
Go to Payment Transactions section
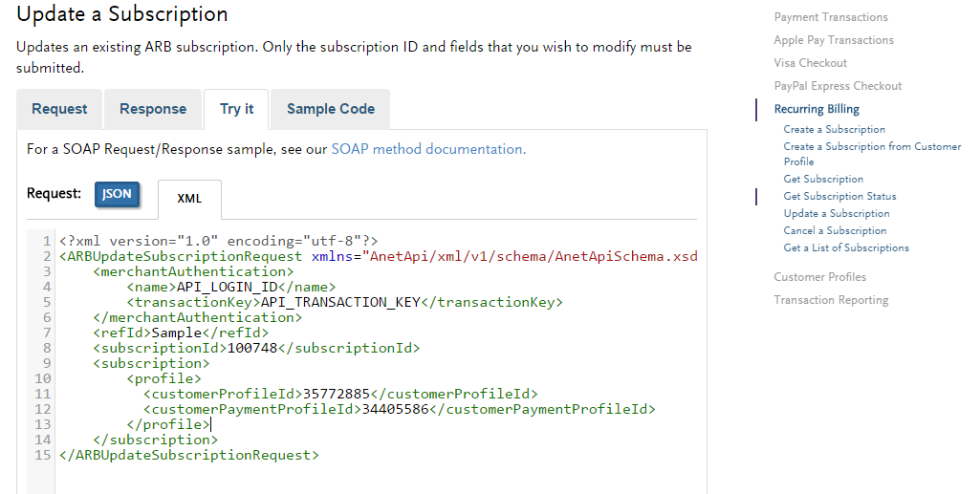(x=830, y=17)
